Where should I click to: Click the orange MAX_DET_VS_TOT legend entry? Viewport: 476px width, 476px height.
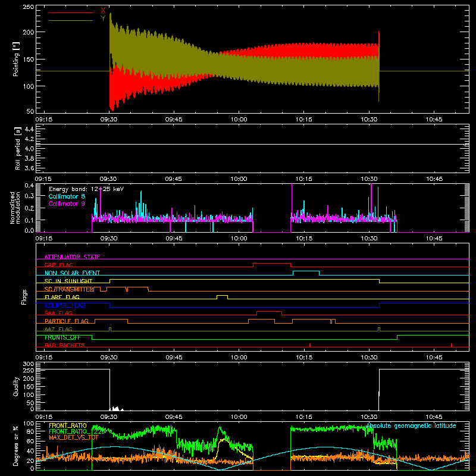point(73,437)
